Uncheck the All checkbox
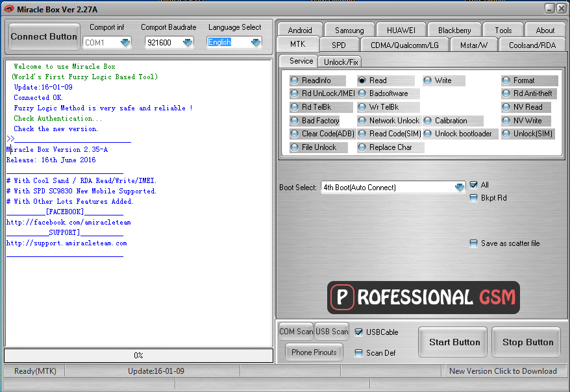 (x=474, y=185)
